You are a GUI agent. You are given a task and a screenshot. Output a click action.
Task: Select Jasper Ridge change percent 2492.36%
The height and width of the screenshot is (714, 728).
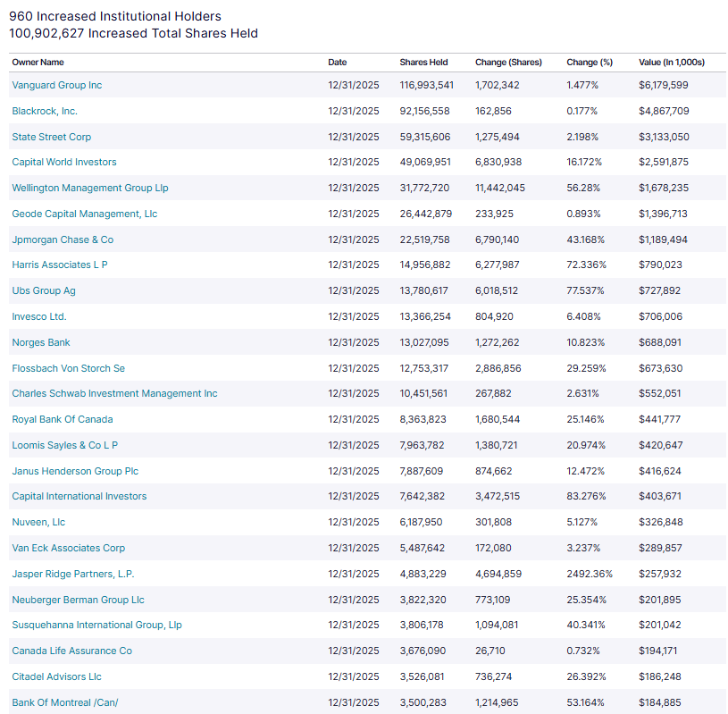point(590,575)
